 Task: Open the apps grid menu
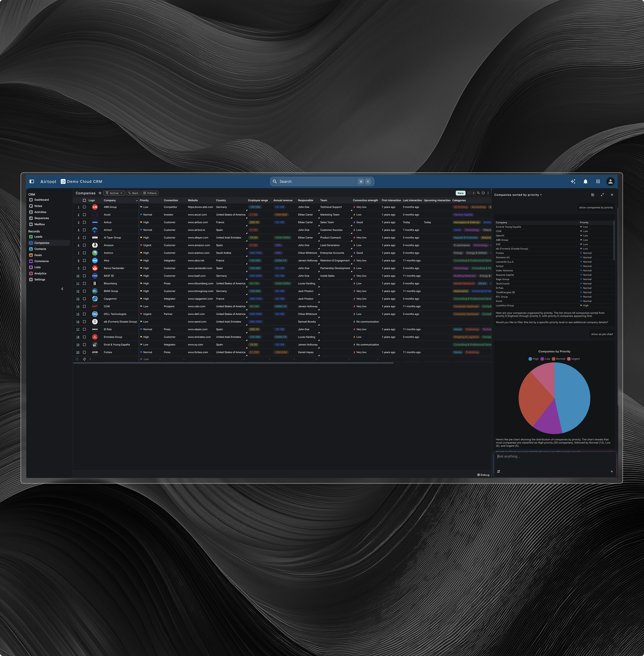click(x=598, y=182)
